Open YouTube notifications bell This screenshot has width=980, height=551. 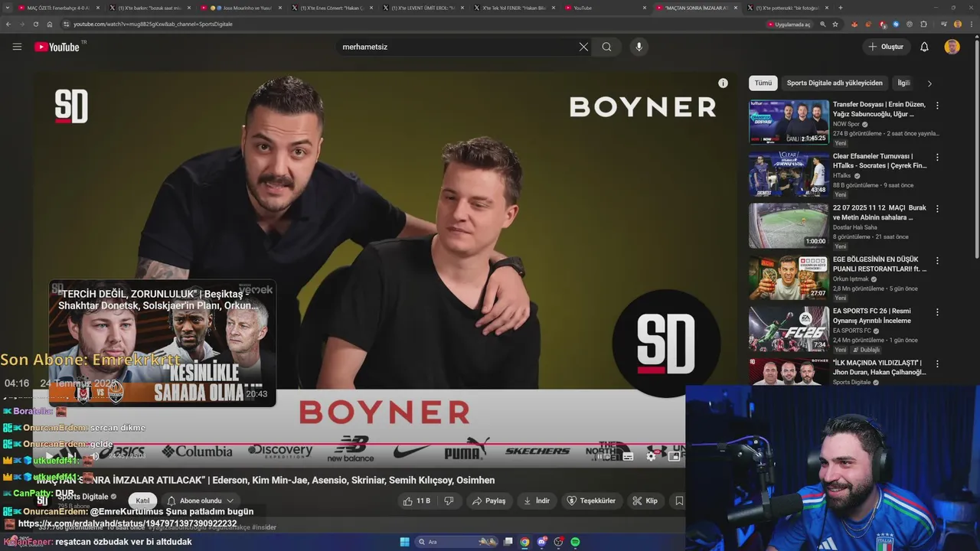tap(924, 47)
